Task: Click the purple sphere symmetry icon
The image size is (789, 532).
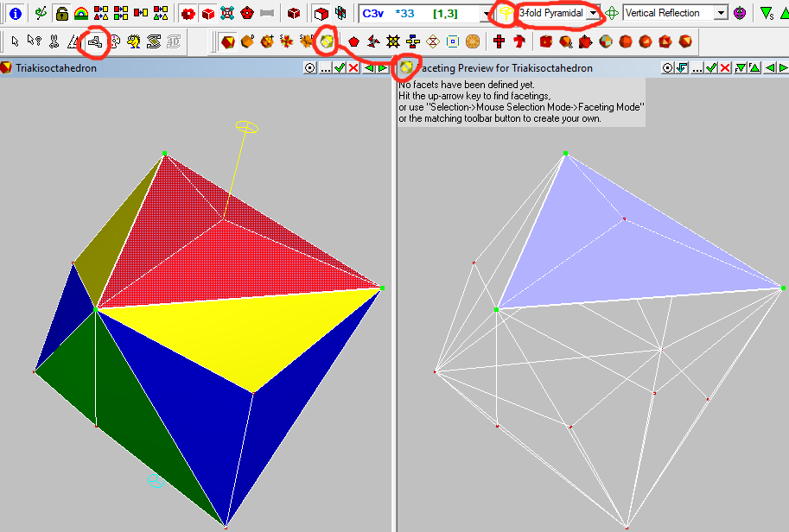Action: pos(740,13)
